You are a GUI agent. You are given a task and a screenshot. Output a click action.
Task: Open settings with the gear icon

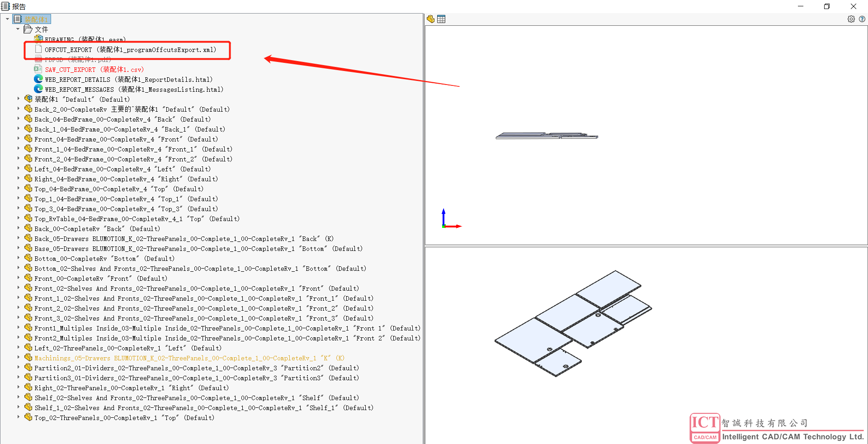[851, 19]
